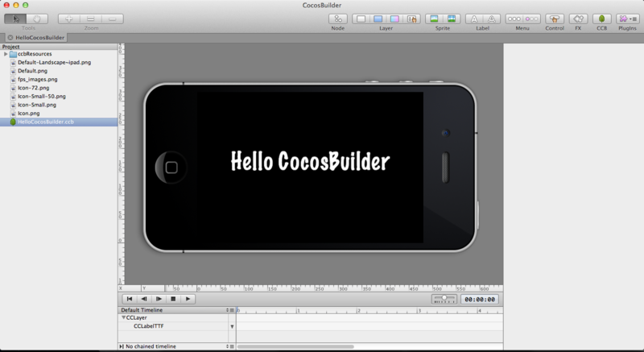
Task: Add a Node with the Node icon
Action: pyautogui.click(x=338, y=19)
